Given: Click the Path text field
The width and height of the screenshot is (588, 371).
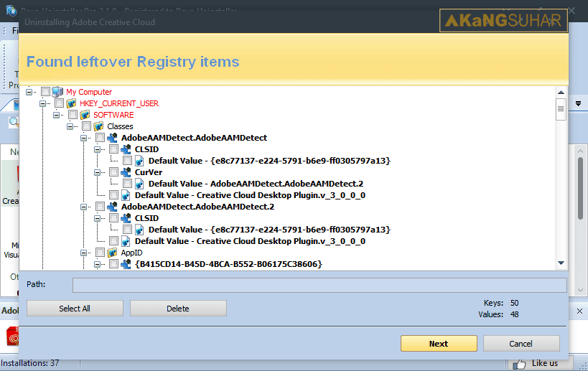Looking at the screenshot, I should (x=319, y=285).
